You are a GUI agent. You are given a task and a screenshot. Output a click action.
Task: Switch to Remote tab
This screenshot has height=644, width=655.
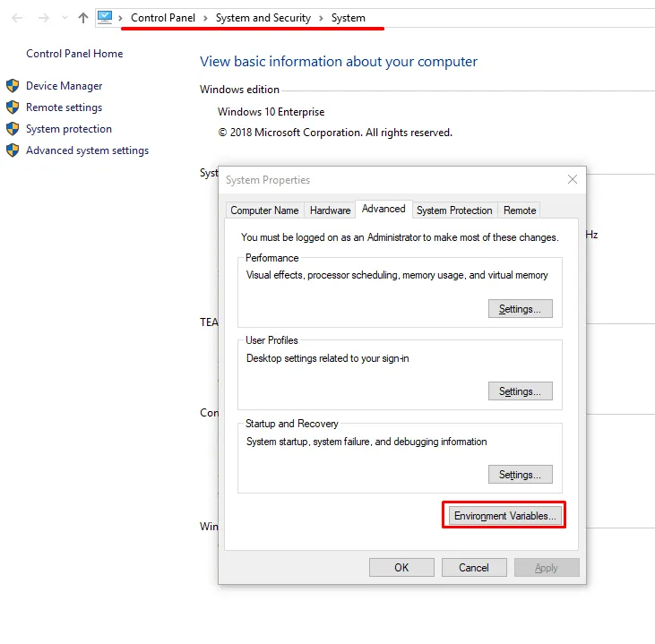pos(519,210)
